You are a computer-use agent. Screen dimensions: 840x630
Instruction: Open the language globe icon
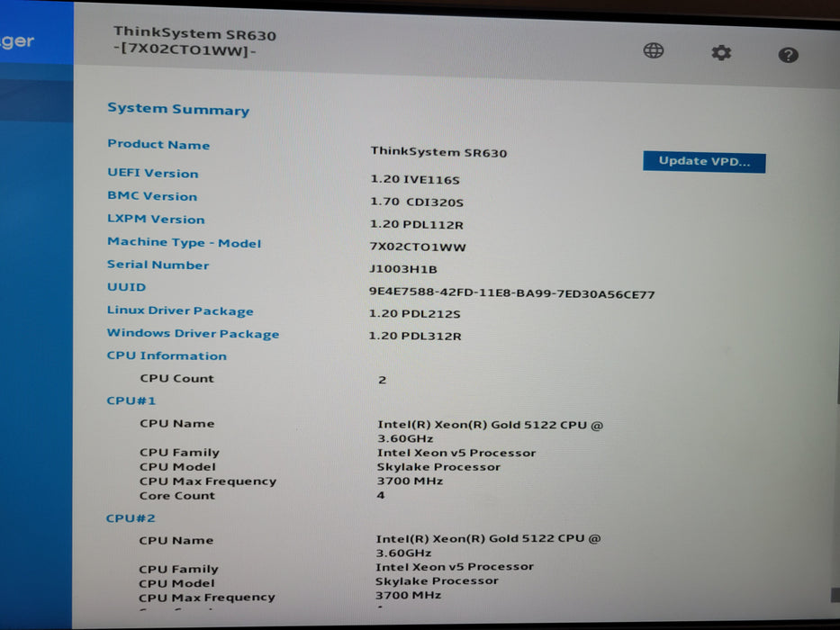coord(653,51)
